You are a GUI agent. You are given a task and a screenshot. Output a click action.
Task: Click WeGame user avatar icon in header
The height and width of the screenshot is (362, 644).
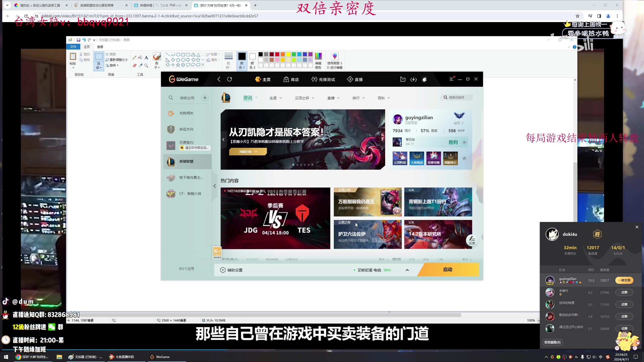424,79
